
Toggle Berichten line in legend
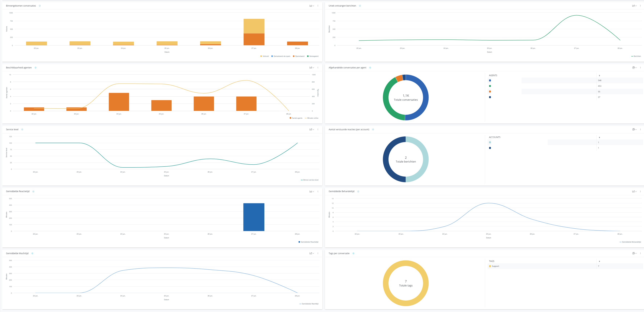click(x=636, y=56)
